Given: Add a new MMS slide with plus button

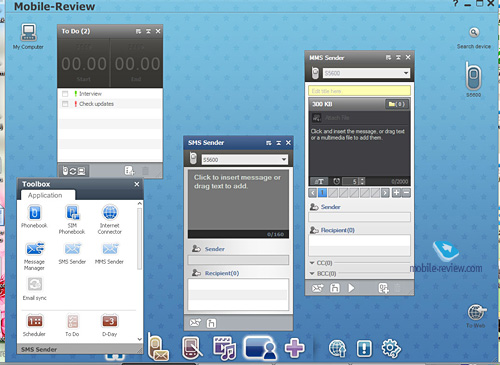Looking at the screenshot, I should click(396, 193).
